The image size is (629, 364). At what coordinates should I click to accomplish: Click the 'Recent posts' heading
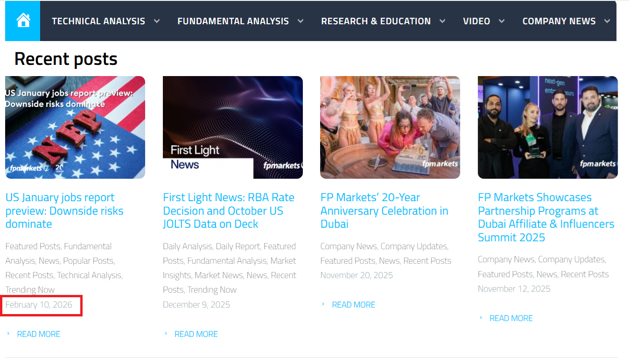pos(66,59)
